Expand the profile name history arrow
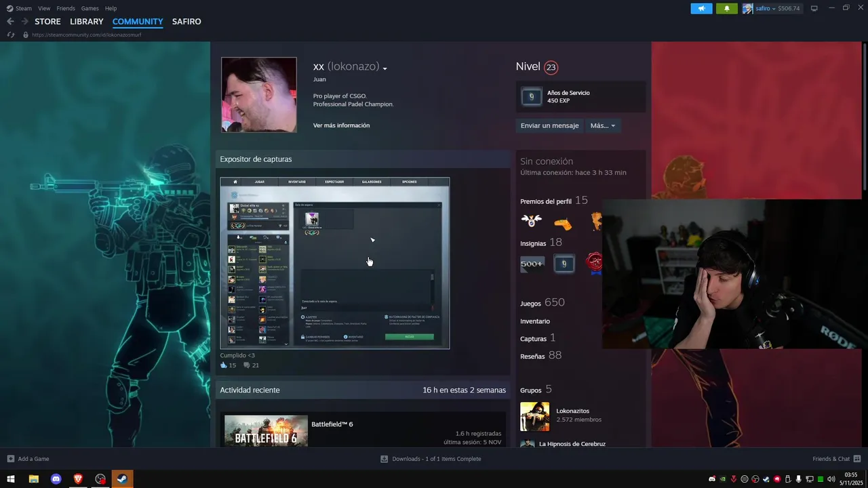Viewport: 868px width, 488px height. coord(384,69)
